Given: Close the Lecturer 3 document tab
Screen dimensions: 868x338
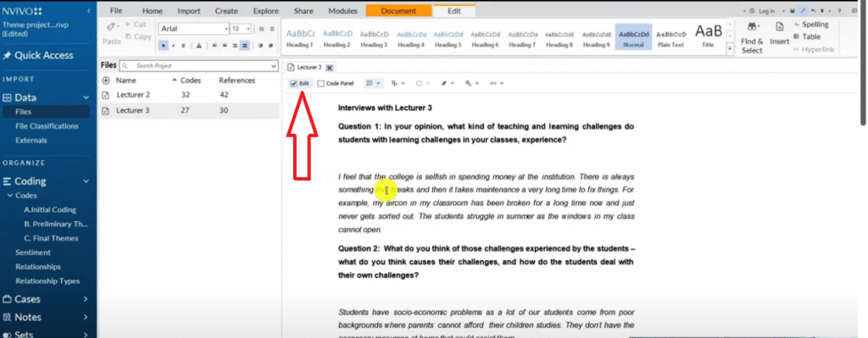Looking at the screenshot, I should coord(329,68).
